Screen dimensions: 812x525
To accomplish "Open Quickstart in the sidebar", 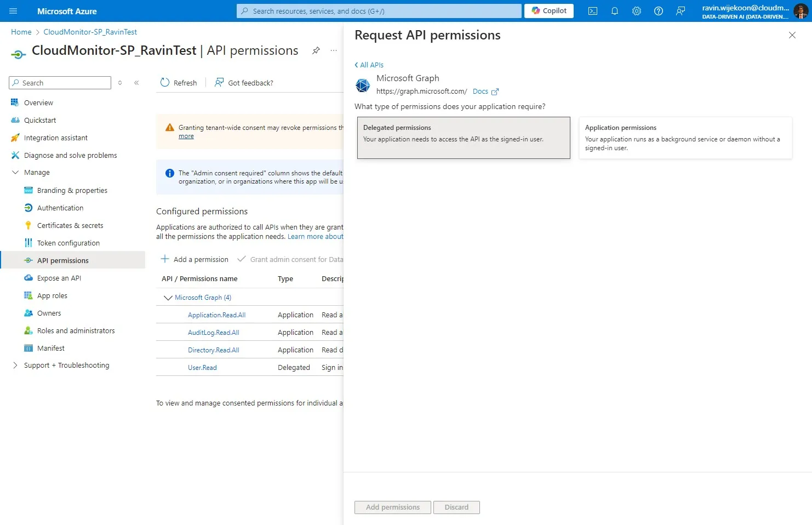I will coord(40,120).
